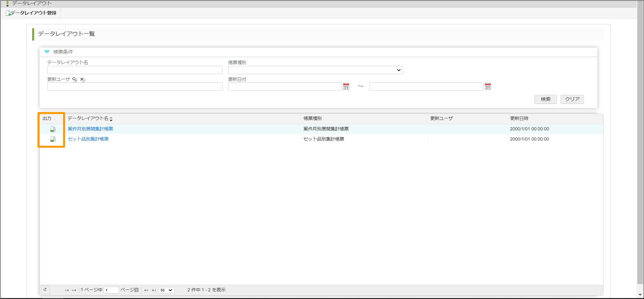Go to next page of the list
Image resolution: width=644 pixels, height=299 pixels.
coord(146,290)
